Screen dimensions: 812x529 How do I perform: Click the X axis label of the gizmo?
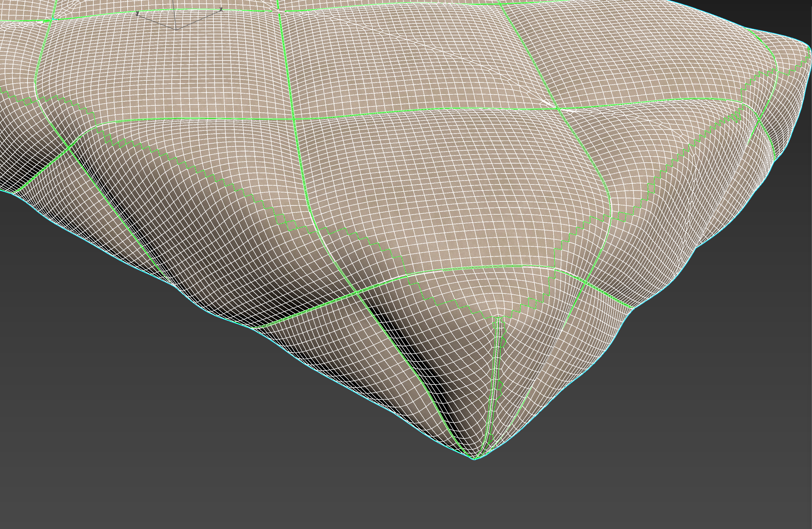coord(221,8)
